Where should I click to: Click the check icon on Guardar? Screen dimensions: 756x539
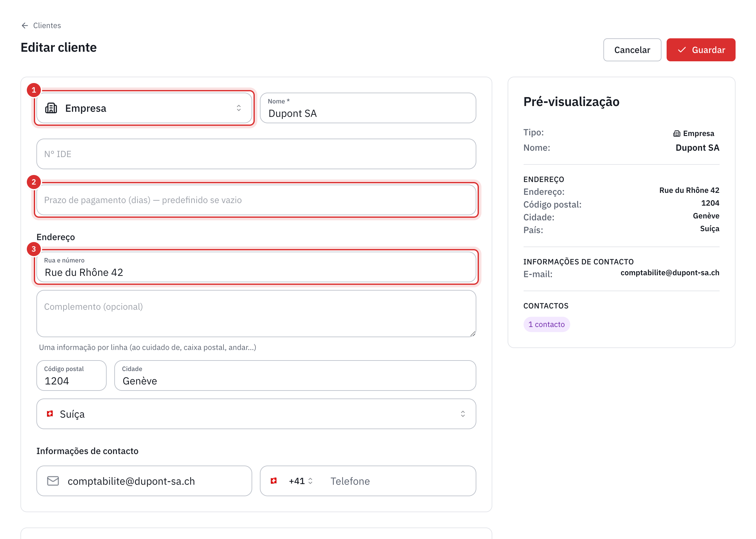point(682,50)
